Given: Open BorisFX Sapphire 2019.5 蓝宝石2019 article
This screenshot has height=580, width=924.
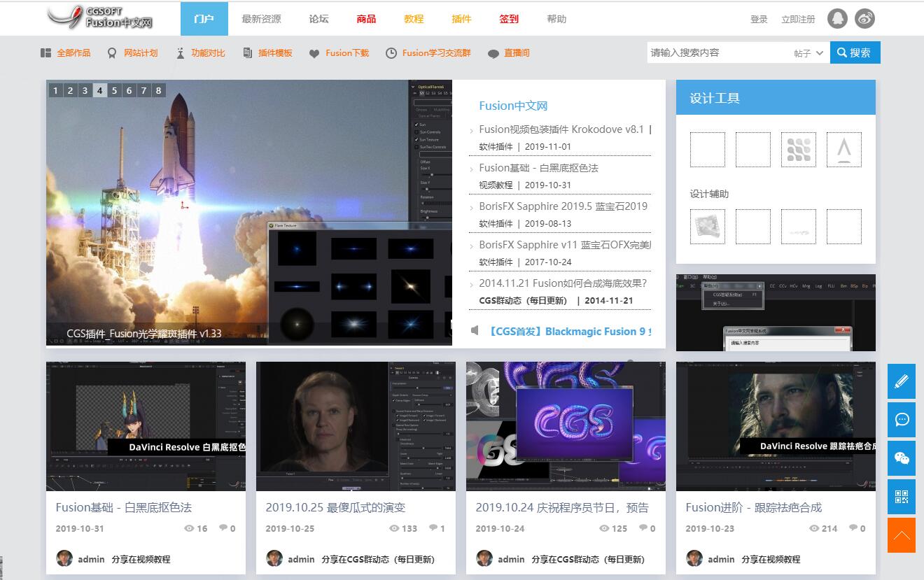Looking at the screenshot, I should (563, 206).
